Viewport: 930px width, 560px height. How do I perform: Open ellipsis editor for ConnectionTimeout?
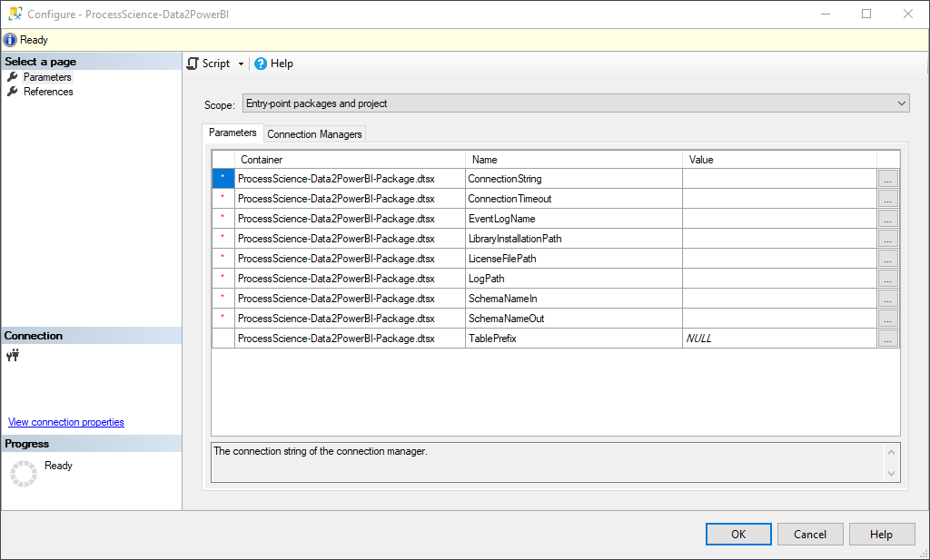pyautogui.click(x=888, y=199)
